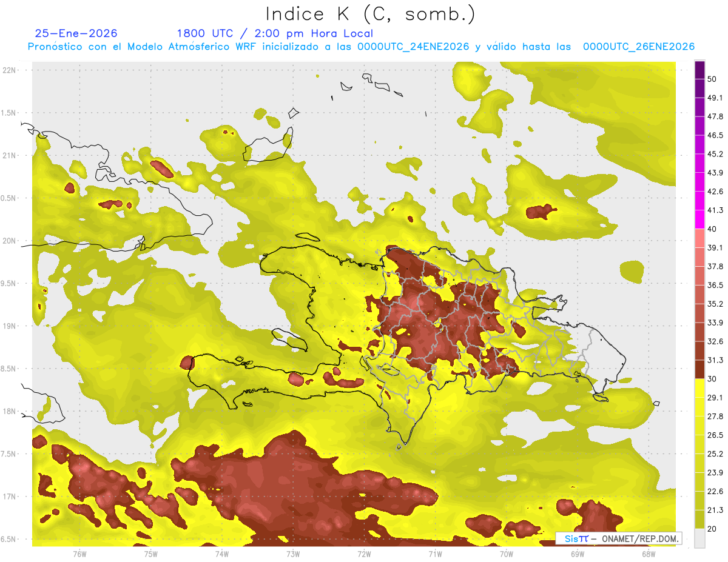Click the color scale value 30

pyautogui.click(x=712, y=379)
